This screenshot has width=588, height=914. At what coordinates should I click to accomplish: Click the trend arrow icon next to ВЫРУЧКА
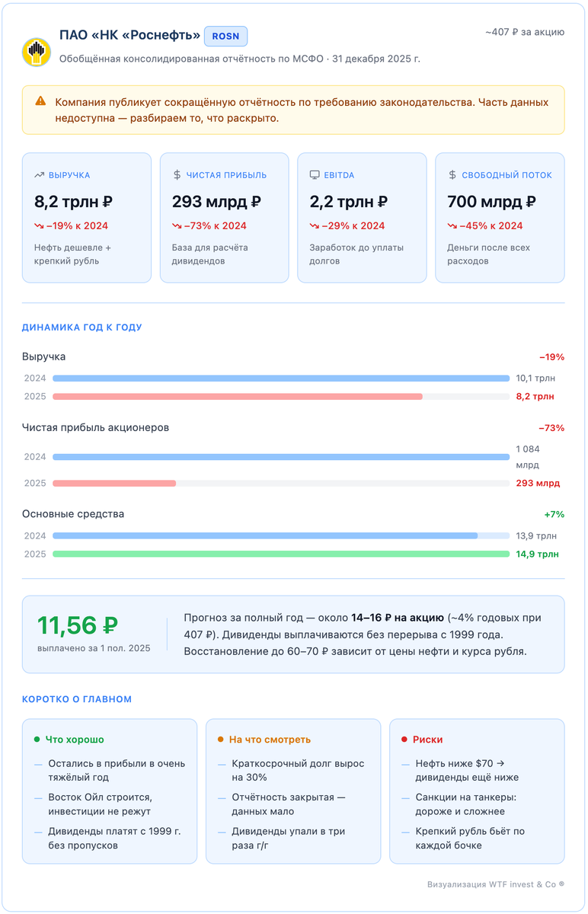click(x=40, y=175)
